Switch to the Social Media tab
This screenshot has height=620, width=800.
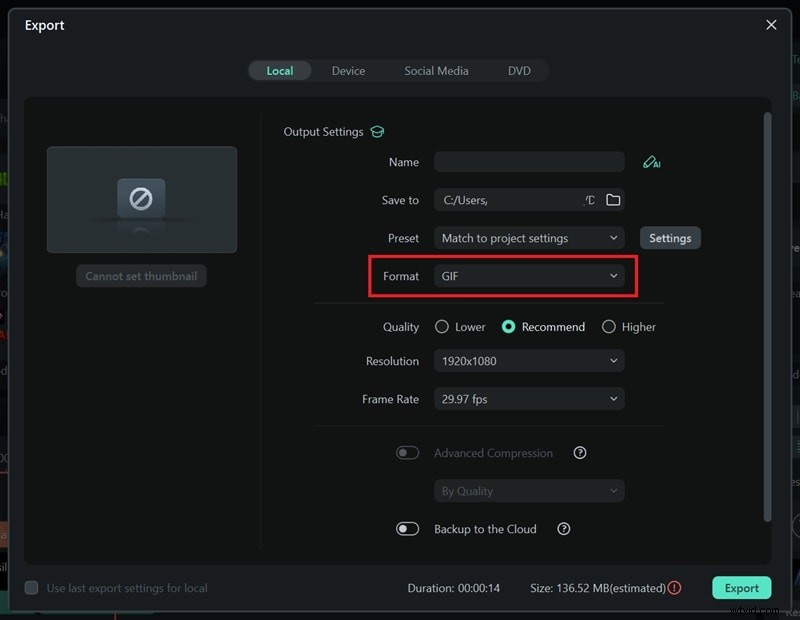click(x=436, y=70)
